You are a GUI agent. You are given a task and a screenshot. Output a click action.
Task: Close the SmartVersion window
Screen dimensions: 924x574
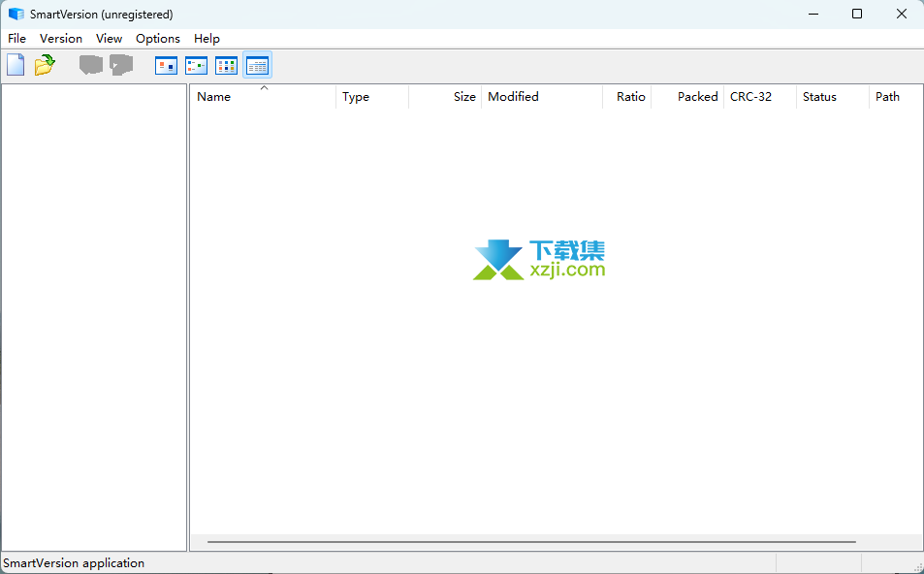(x=902, y=15)
